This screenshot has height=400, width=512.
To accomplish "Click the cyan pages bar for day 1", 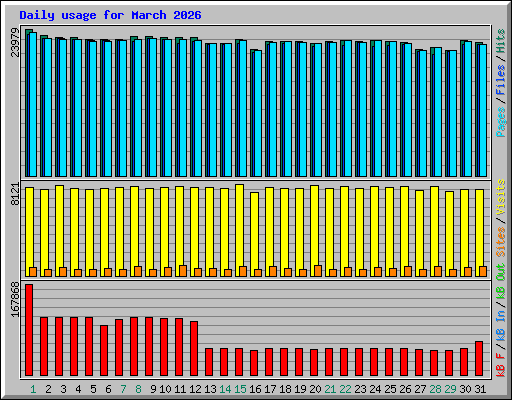I will click(33, 104).
